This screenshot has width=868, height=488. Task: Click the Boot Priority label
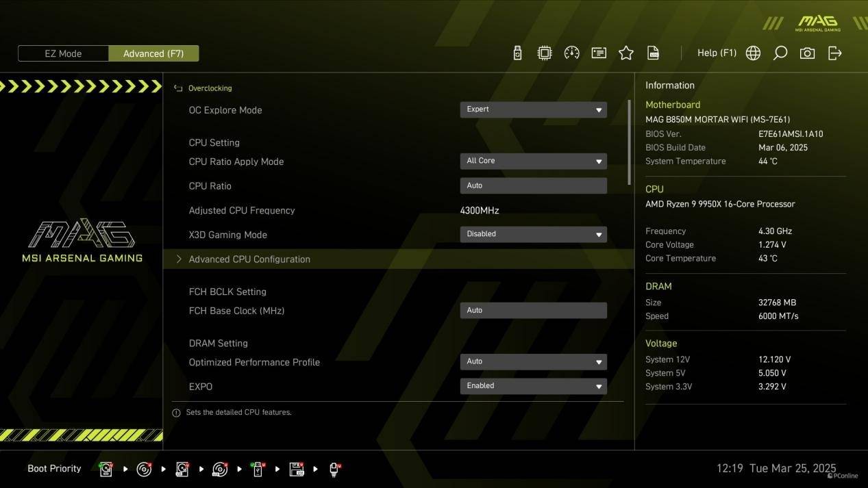tap(54, 469)
